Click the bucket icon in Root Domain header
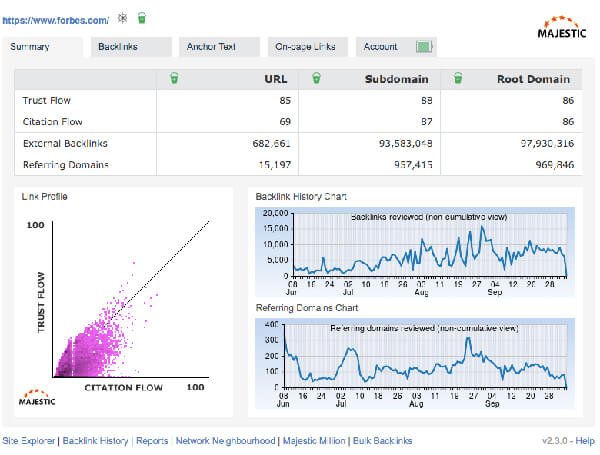600x455 pixels. pos(458,78)
